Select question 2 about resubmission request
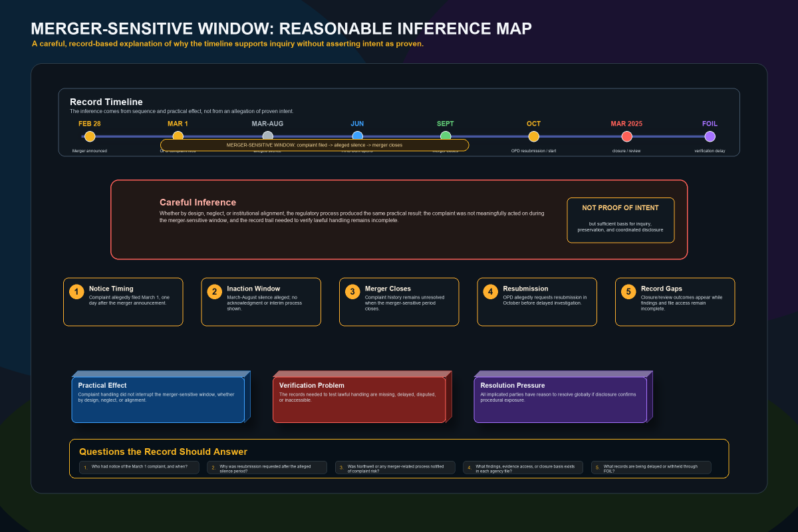Screen dimensions: 798x532 [267, 467]
